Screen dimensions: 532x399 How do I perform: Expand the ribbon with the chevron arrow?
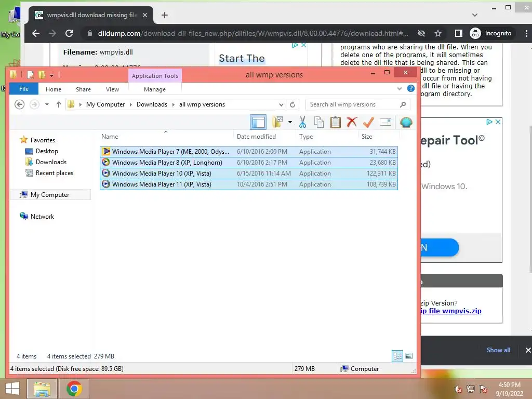[400, 89]
